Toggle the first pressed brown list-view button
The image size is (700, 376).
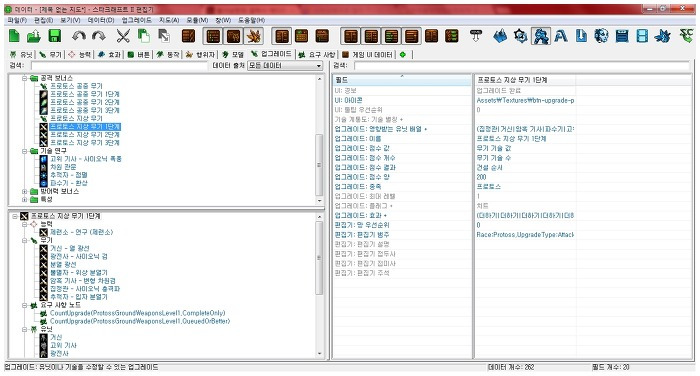click(x=213, y=36)
